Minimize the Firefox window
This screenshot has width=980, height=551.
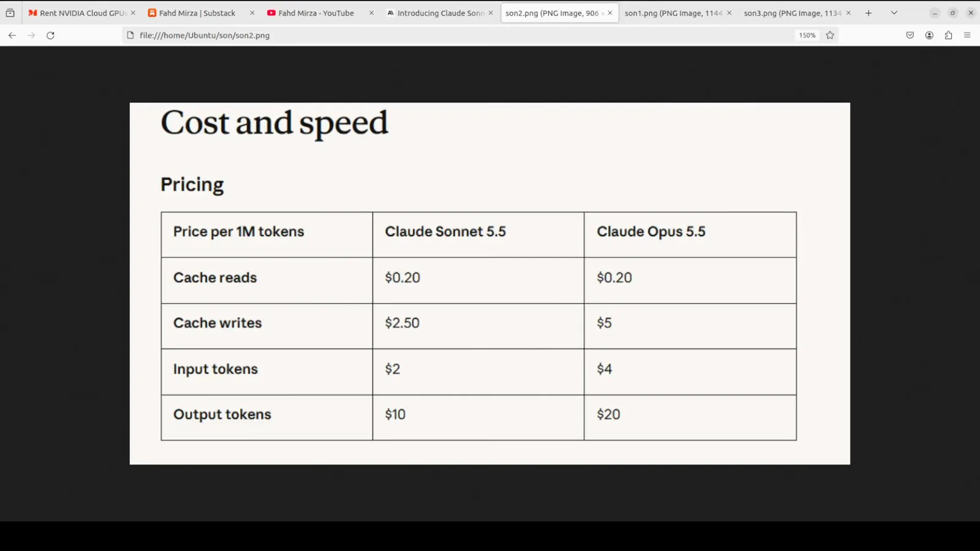[935, 13]
